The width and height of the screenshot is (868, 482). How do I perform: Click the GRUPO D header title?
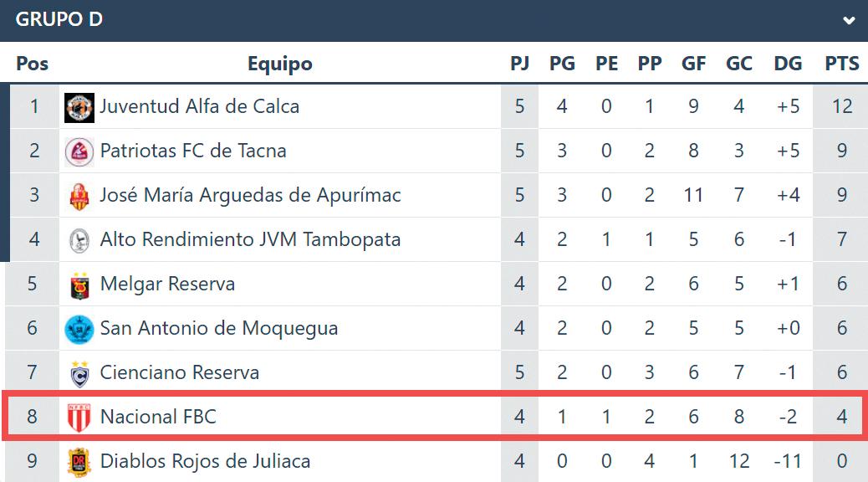pos(59,19)
